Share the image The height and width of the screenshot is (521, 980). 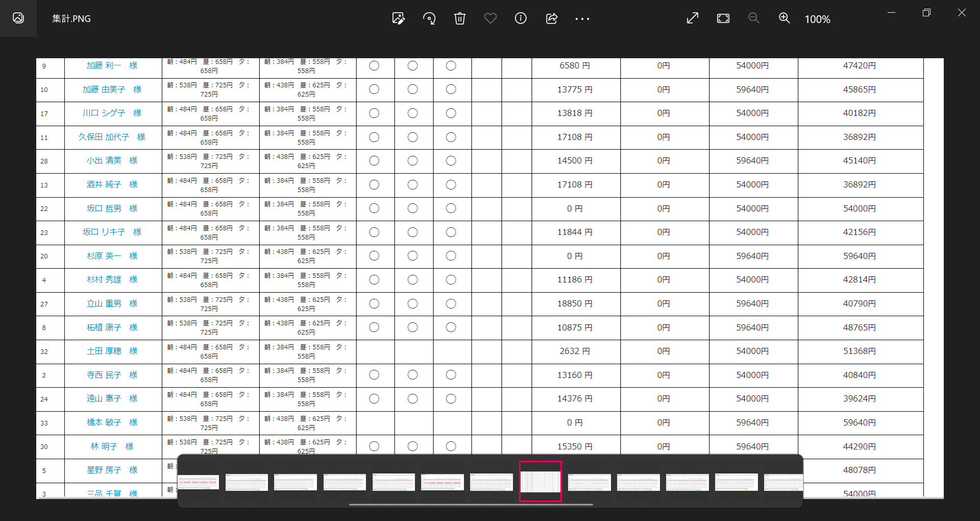click(x=552, y=19)
